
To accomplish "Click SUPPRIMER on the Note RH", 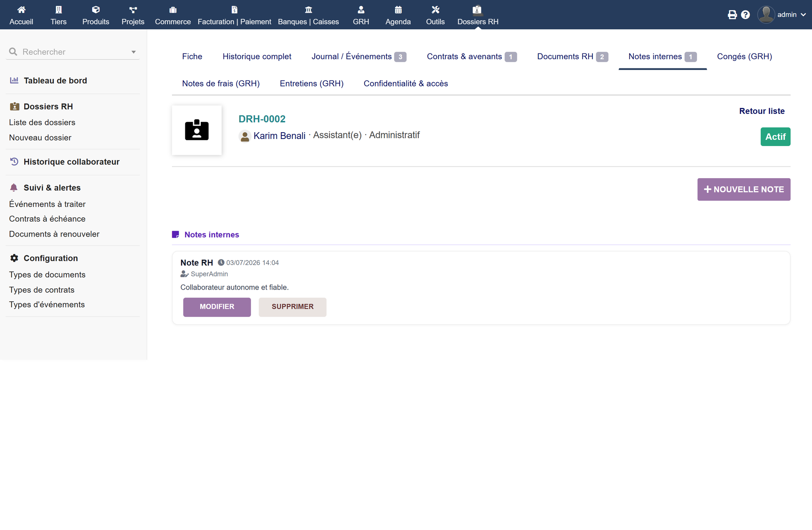I will click(x=293, y=307).
